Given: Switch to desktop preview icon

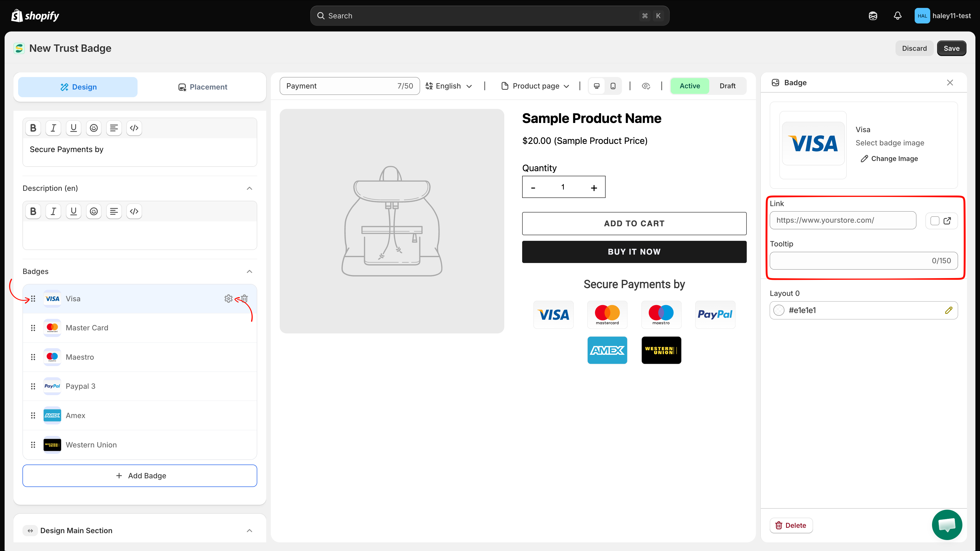Looking at the screenshot, I should 596,86.
